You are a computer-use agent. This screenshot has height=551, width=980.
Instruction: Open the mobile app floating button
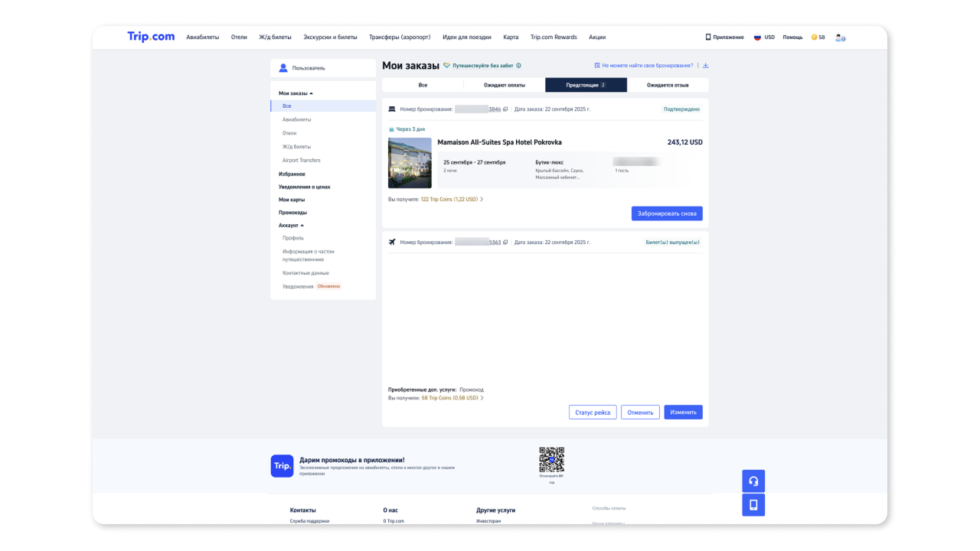tap(753, 505)
